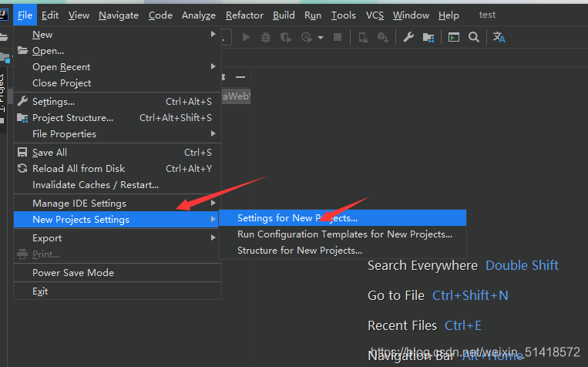Select Close Project menu item
The height and width of the screenshot is (367, 588).
[117, 83]
